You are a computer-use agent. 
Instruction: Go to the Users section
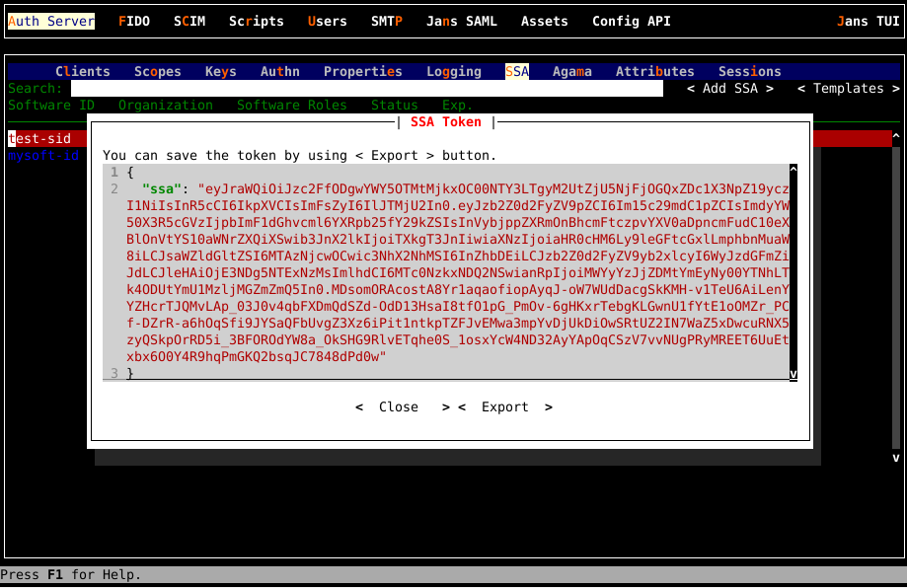point(327,21)
